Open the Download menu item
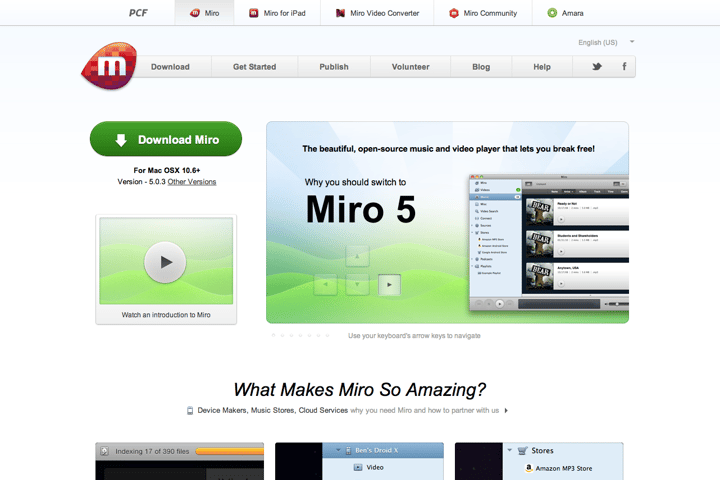The image size is (720, 480). 170,67
